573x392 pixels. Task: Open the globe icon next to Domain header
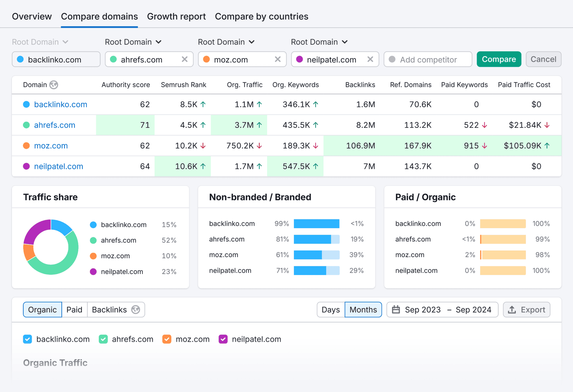(x=54, y=85)
